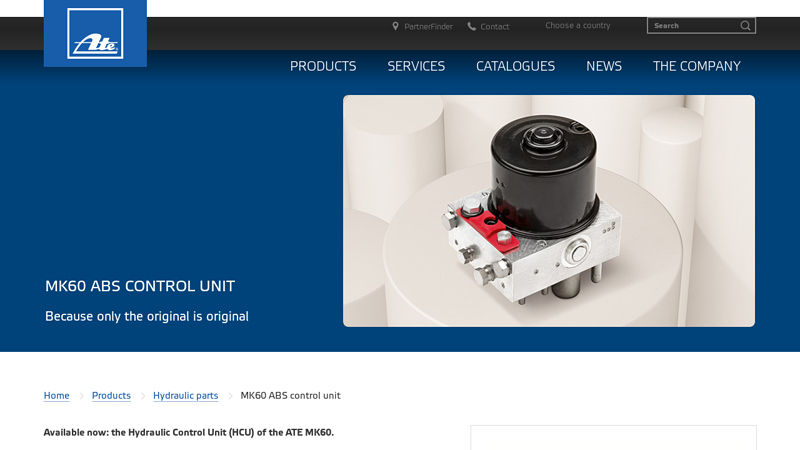This screenshot has width=800, height=450.
Task: Open the CATALOGUES menu
Action: (x=515, y=66)
